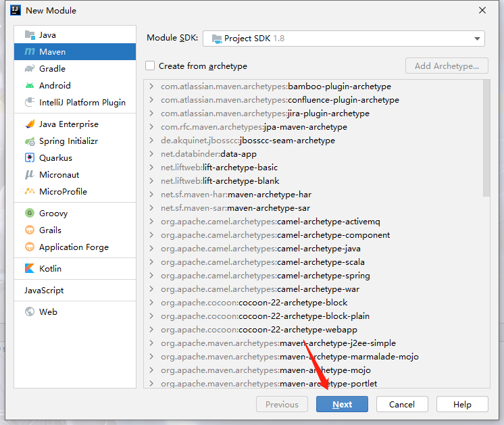The image size is (504, 425).
Task: Click the IntelliJ logo in title bar
Action: (x=16, y=10)
